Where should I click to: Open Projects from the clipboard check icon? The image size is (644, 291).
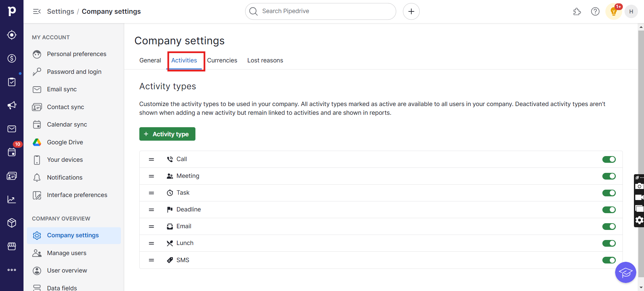tap(12, 82)
